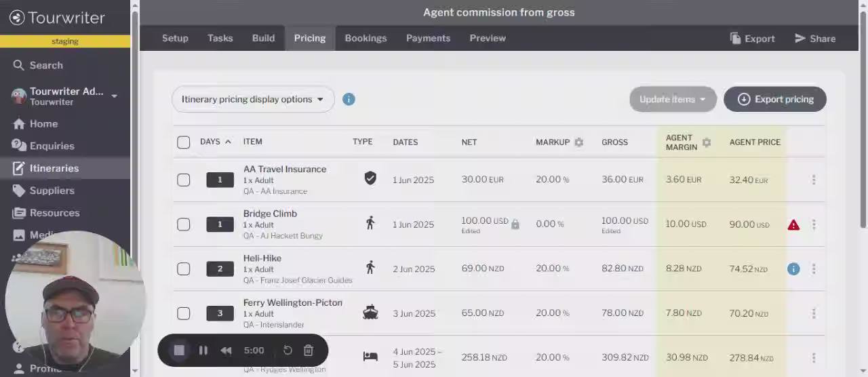This screenshot has height=377, width=868.
Task: Tick checkbox for Ferry Wellington-Picton row
Action: [184, 313]
